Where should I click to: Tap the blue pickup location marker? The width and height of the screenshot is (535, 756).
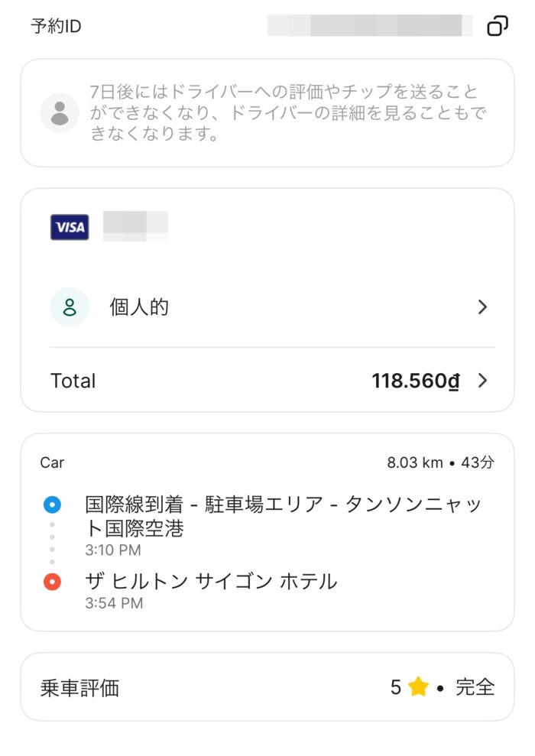(52, 505)
